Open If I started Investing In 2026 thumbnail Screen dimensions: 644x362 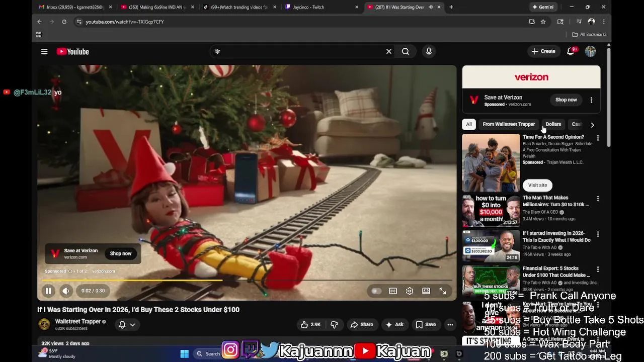(x=491, y=246)
